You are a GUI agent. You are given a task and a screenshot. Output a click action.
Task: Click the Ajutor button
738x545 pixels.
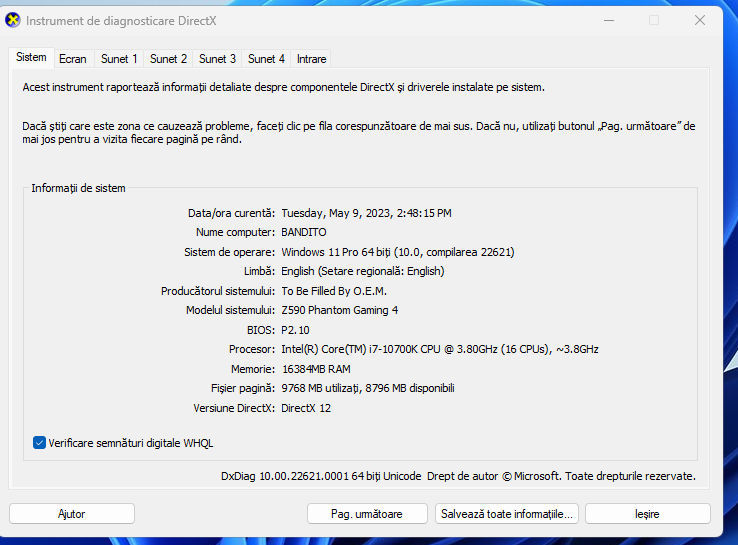(x=72, y=513)
